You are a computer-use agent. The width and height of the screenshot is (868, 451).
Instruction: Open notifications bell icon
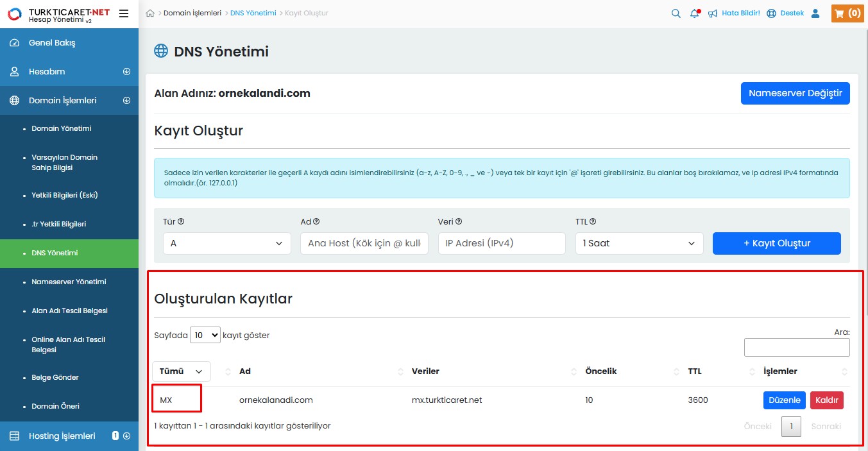[695, 13]
